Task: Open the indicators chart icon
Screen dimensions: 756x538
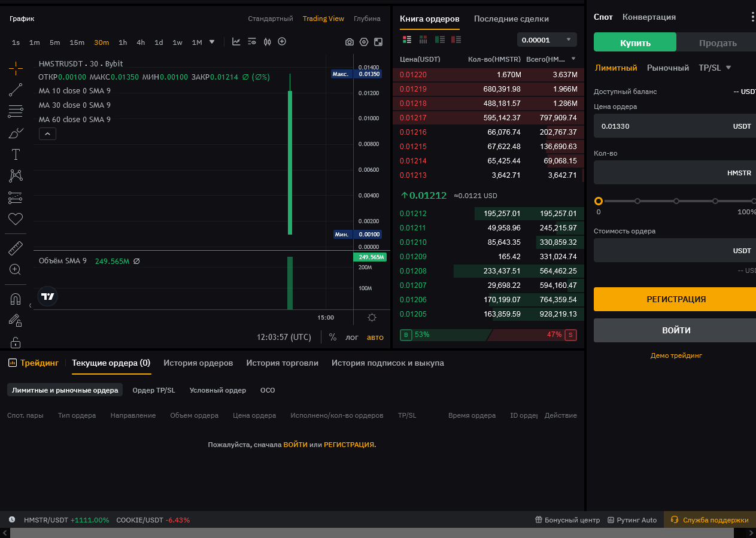Action: click(x=236, y=42)
